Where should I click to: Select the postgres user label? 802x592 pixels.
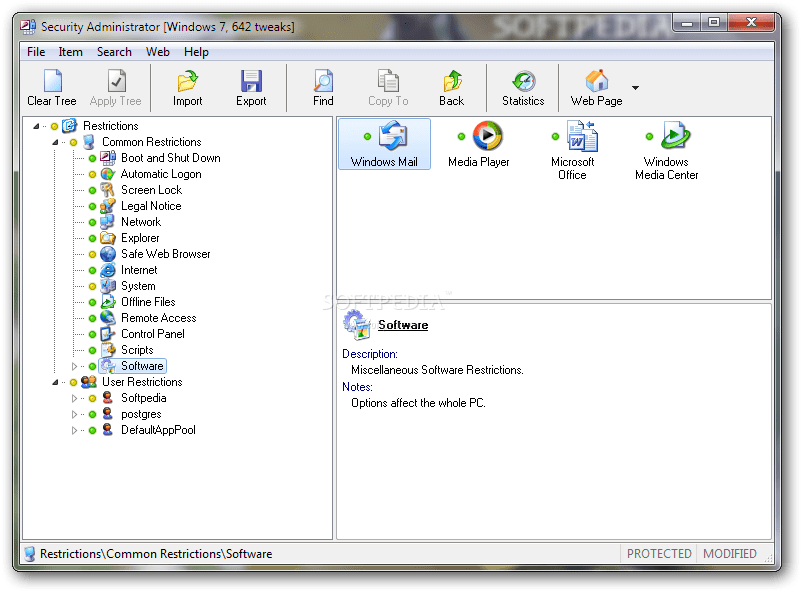point(141,414)
